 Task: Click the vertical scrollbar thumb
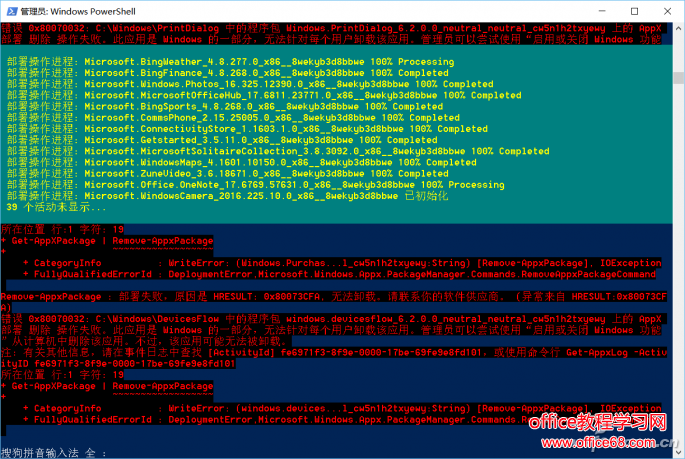click(x=678, y=78)
